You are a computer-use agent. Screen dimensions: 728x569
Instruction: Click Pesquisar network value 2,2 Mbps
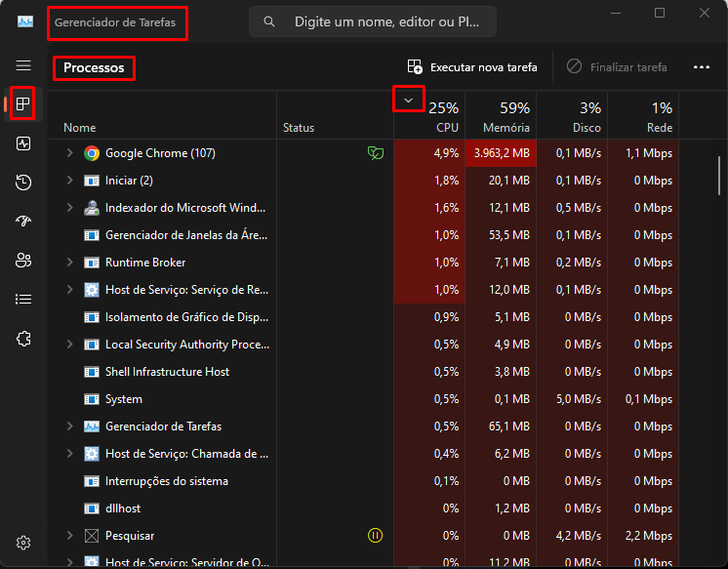tap(649, 536)
